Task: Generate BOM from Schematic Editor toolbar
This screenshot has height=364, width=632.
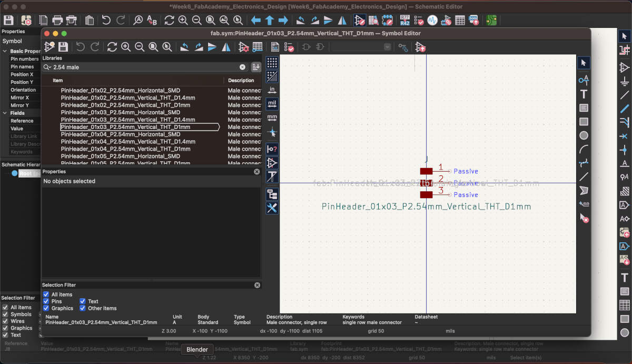Action: point(473,21)
